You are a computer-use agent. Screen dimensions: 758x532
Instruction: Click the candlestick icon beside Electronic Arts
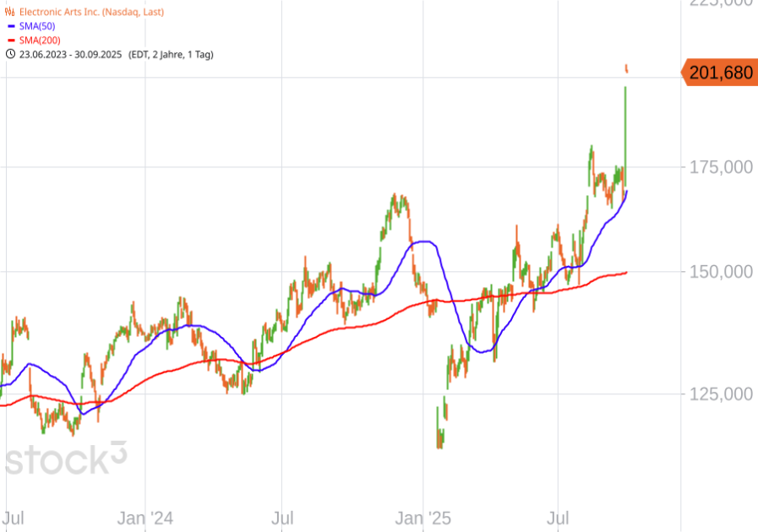pyautogui.click(x=10, y=13)
